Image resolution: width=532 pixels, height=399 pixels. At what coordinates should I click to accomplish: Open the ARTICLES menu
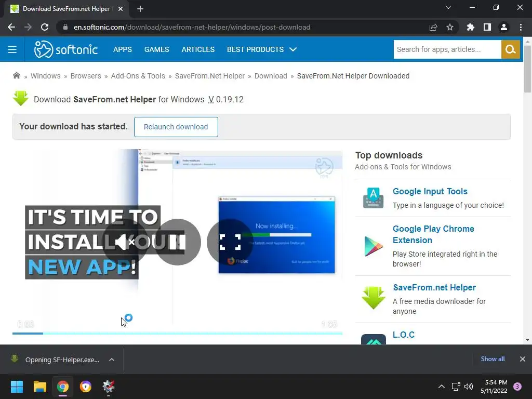[198, 49]
